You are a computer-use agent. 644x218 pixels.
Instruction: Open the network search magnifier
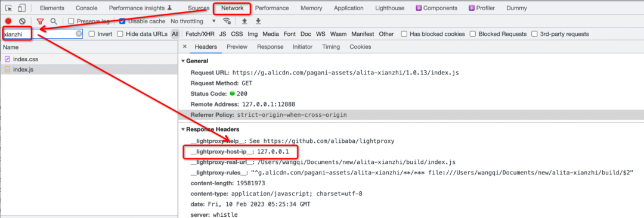(x=54, y=21)
